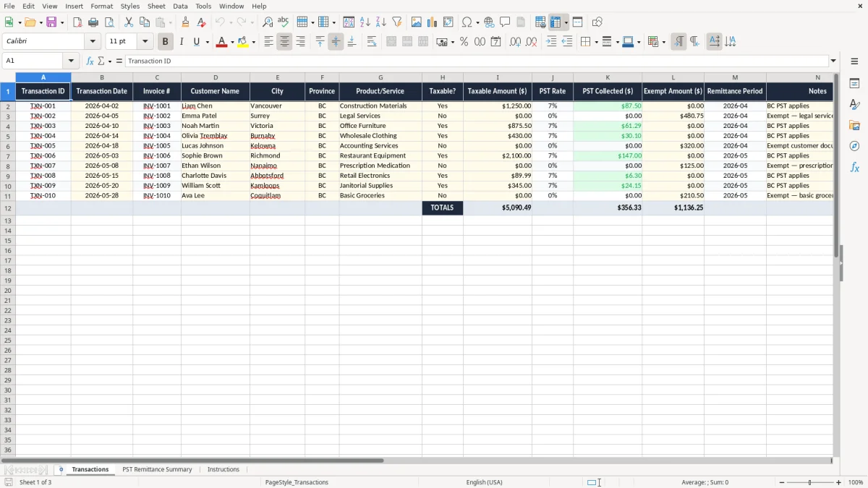Toggle Freeze Rows and Columns
Screen dimensions: 868x488
coord(556,22)
